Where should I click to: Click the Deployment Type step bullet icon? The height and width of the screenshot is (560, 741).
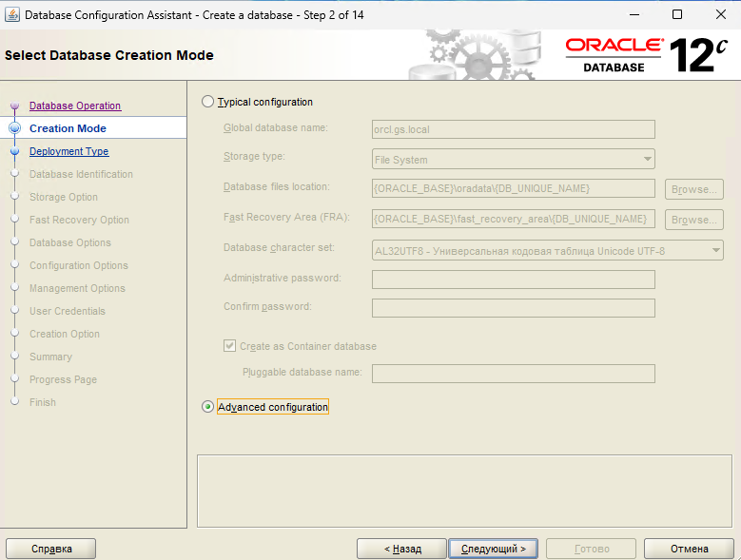click(x=14, y=151)
